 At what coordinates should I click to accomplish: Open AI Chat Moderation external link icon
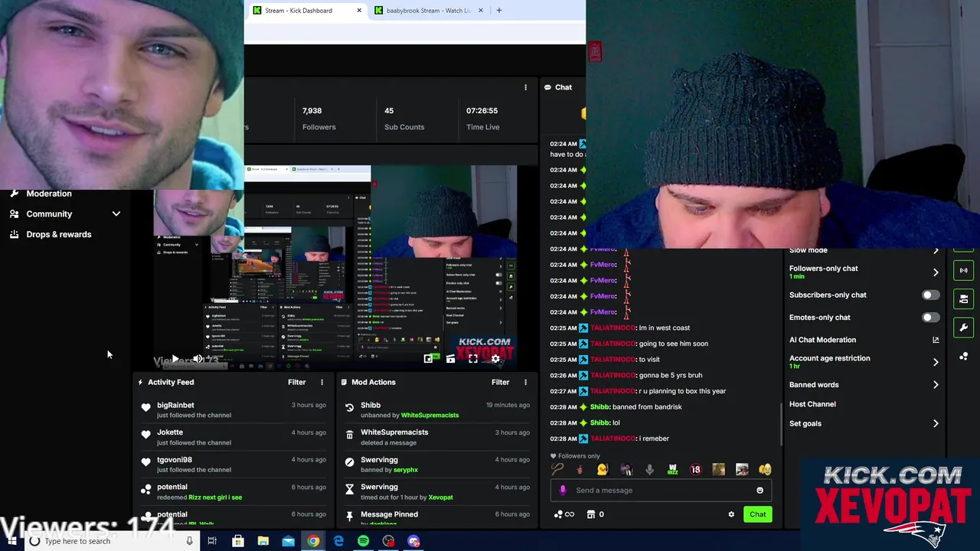click(x=936, y=340)
